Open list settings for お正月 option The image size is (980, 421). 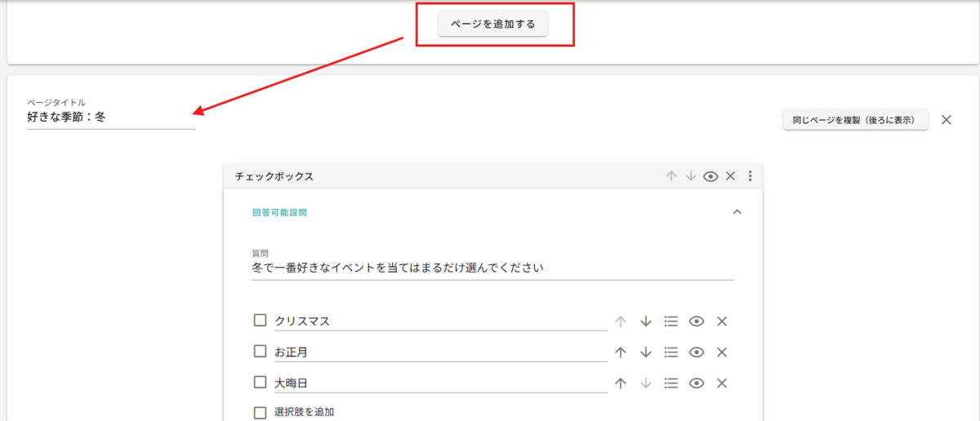[x=671, y=352]
